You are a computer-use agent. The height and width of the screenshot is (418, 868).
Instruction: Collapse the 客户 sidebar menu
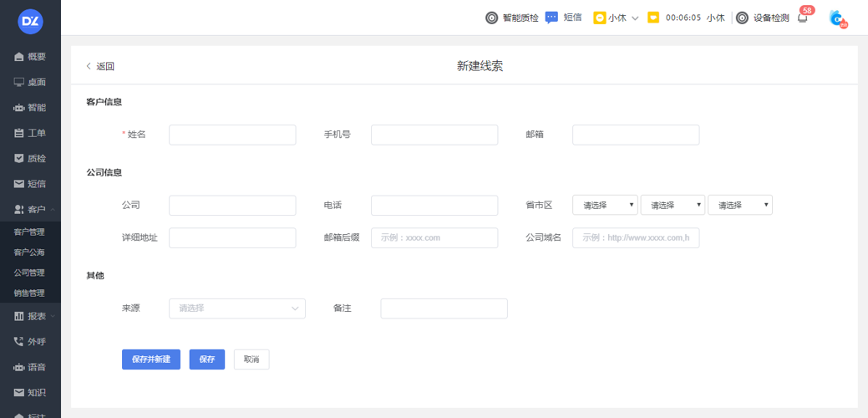point(30,209)
